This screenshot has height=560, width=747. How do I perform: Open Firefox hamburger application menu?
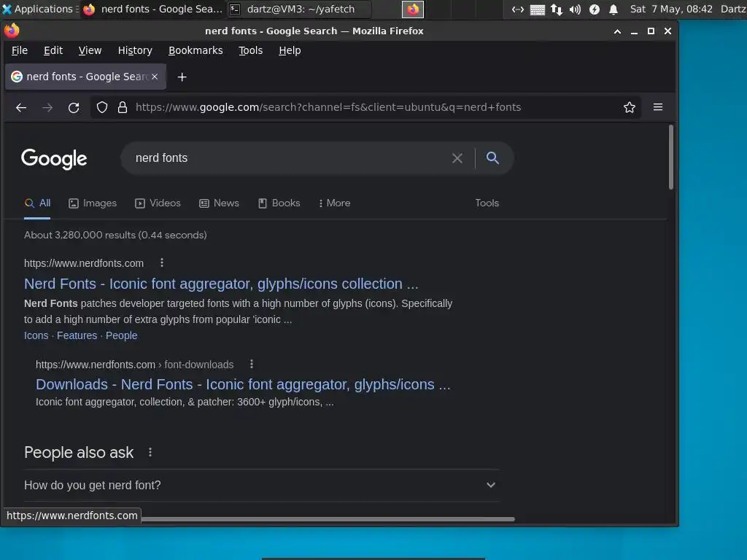pos(658,107)
